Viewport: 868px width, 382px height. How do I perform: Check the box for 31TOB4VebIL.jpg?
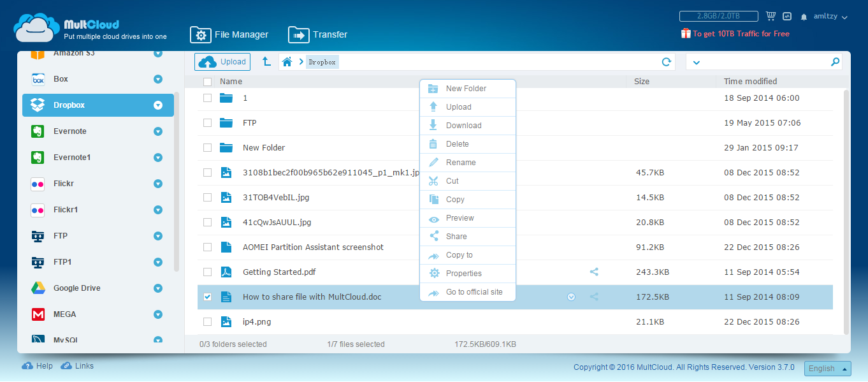(x=207, y=197)
